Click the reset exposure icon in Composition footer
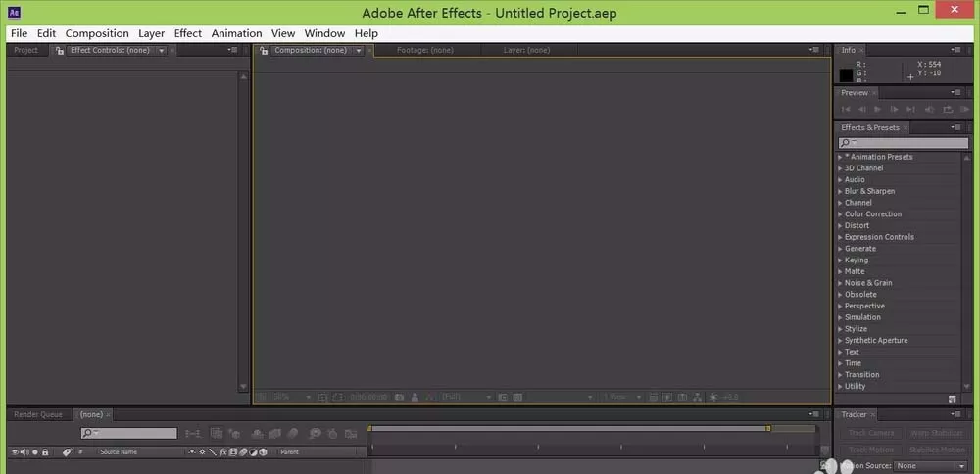 pyautogui.click(x=713, y=397)
